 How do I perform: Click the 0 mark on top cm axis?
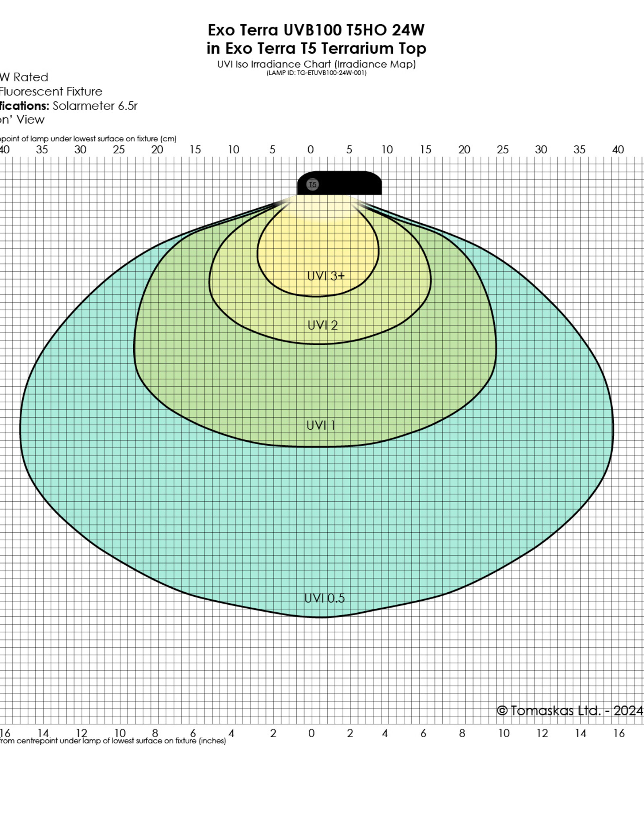(x=310, y=150)
